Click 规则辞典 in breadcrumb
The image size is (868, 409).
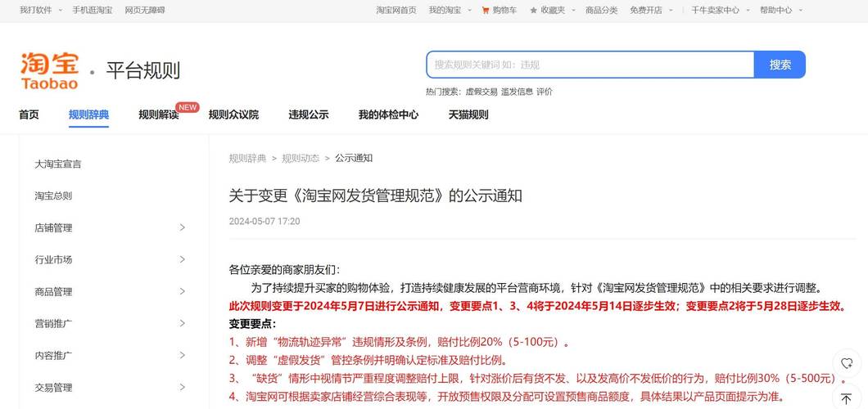click(x=247, y=158)
